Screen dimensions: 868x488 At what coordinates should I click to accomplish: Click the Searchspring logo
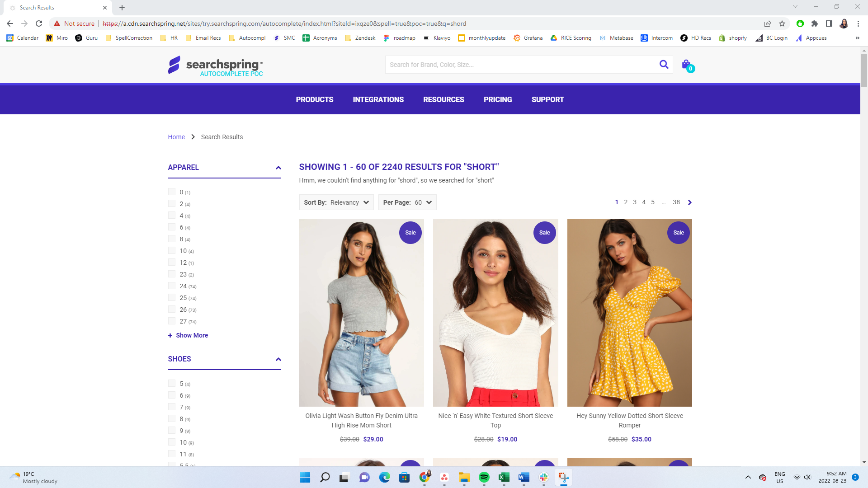[x=216, y=65]
